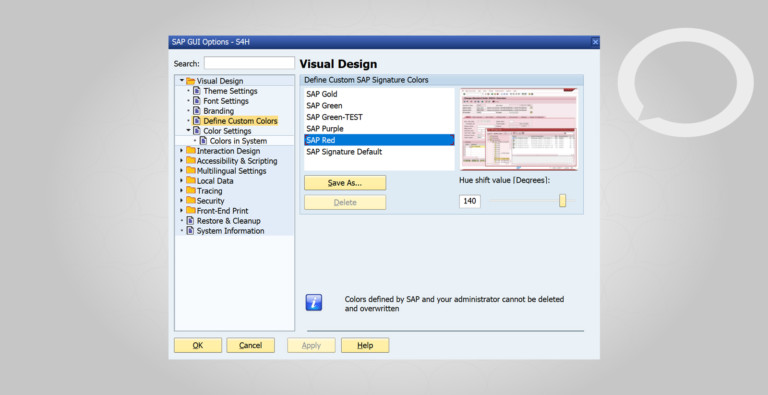This screenshot has height=395, width=768.
Task: Click the hue shift slider track
Action: pyautogui.click(x=531, y=200)
